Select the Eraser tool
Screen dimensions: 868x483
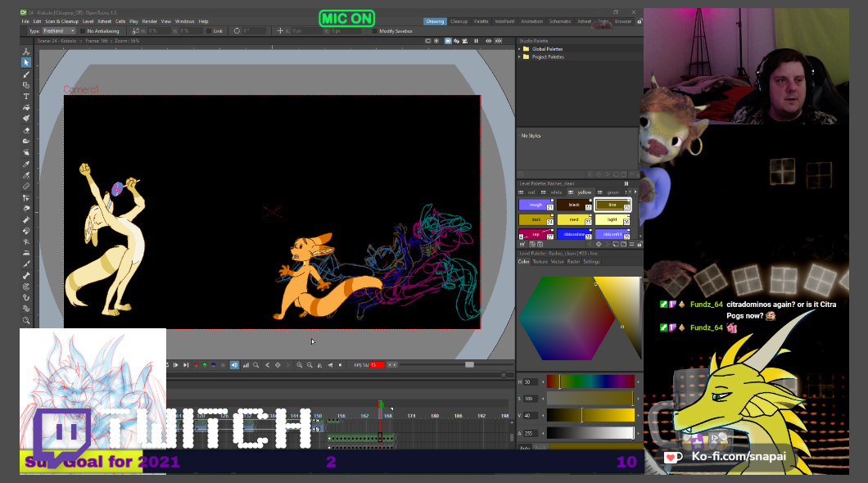[x=26, y=130]
